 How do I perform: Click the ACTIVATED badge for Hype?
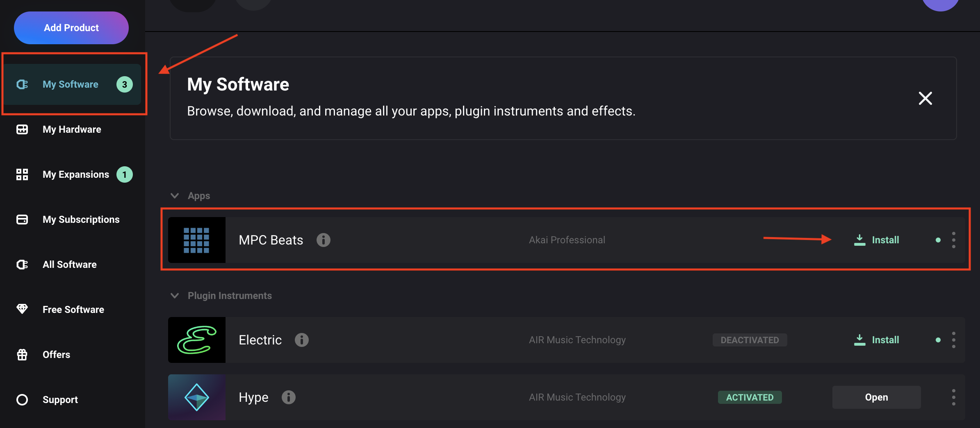(750, 397)
